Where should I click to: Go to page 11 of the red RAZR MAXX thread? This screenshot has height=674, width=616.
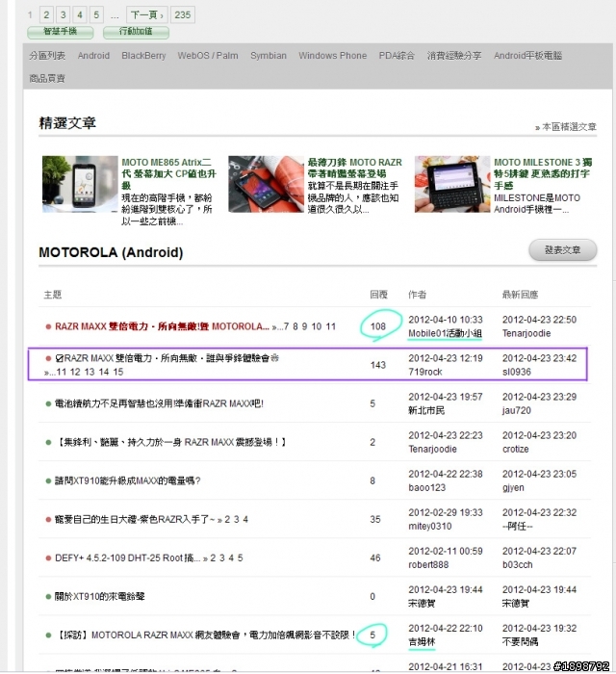(x=331, y=326)
